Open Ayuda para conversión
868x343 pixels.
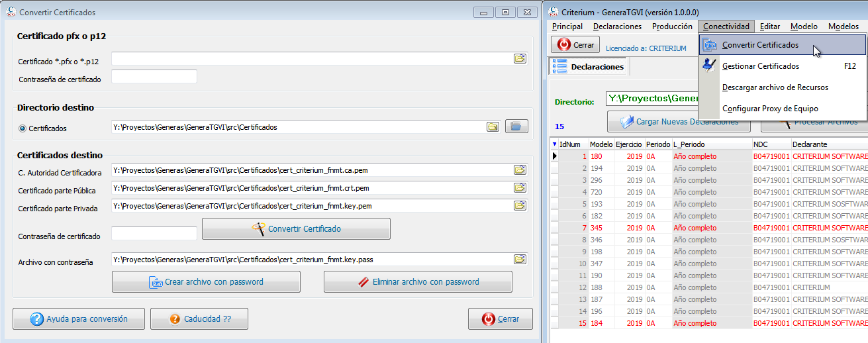pos(79,318)
